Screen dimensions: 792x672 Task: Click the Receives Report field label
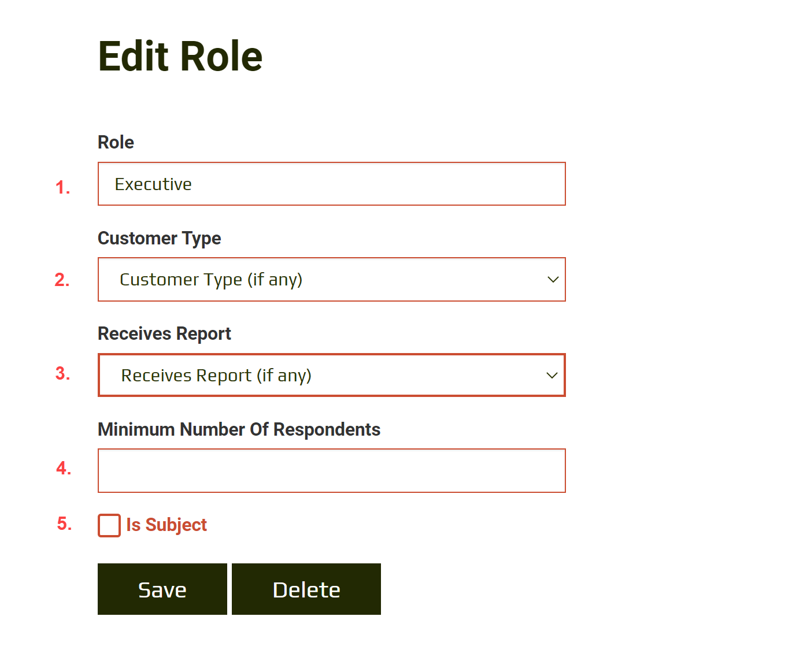(164, 333)
